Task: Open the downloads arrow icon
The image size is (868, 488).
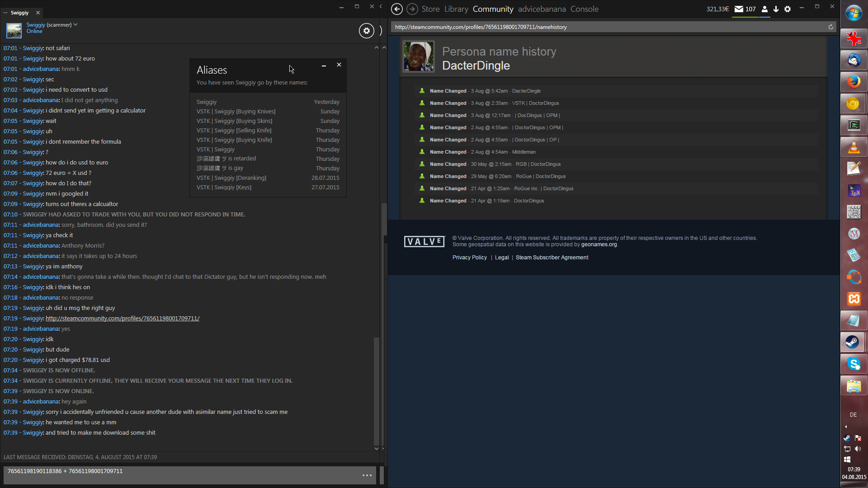Action: [776, 9]
